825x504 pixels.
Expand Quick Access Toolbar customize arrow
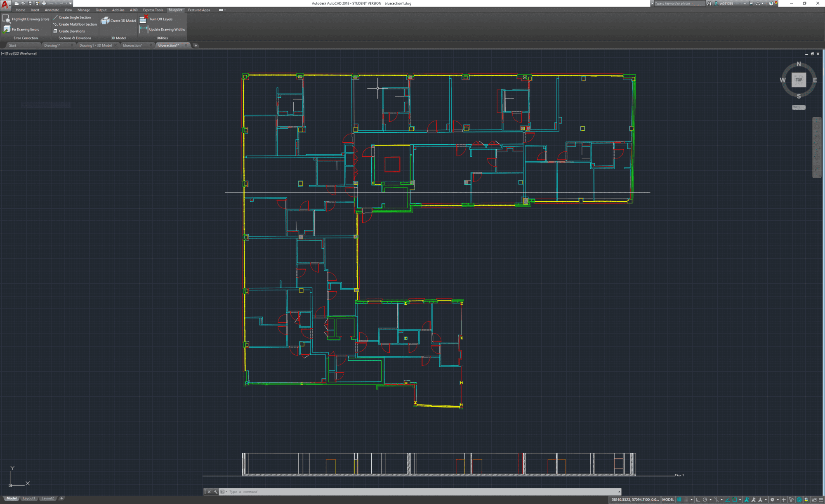point(71,3)
